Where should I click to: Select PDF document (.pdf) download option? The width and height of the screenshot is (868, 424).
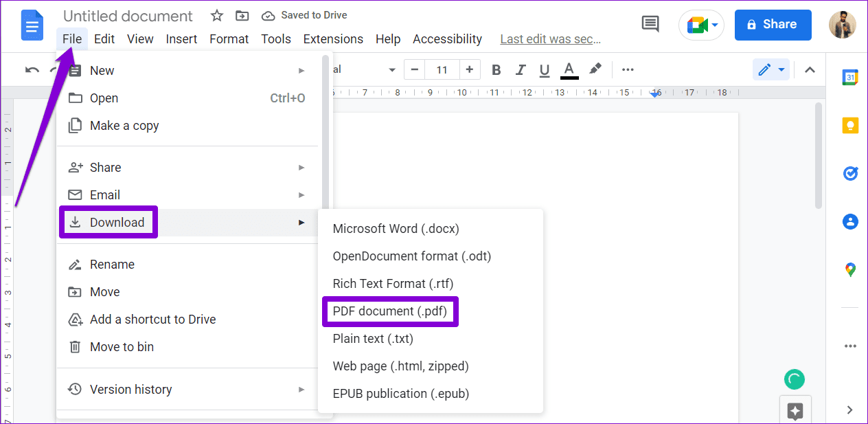(389, 311)
